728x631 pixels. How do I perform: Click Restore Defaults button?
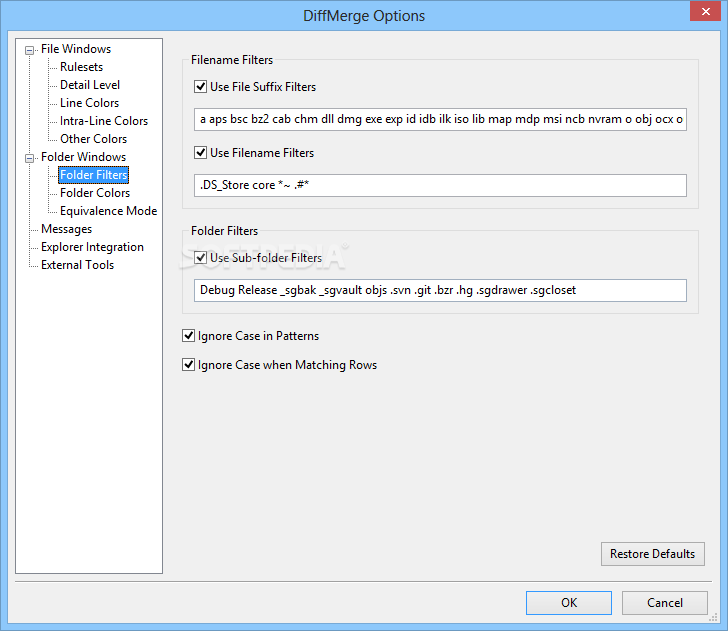coord(652,554)
